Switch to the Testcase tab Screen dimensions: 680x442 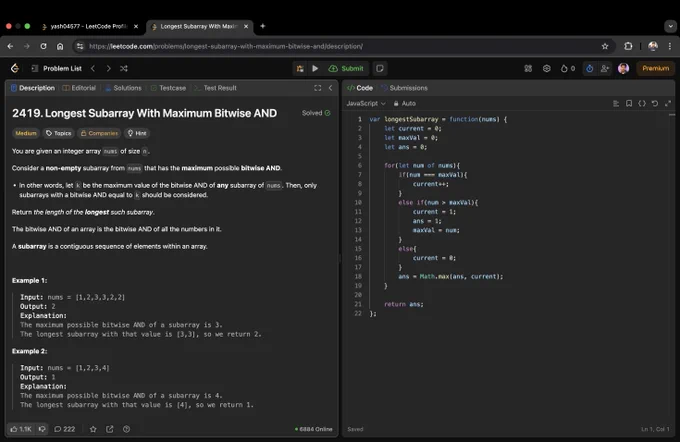[x=168, y=88]
